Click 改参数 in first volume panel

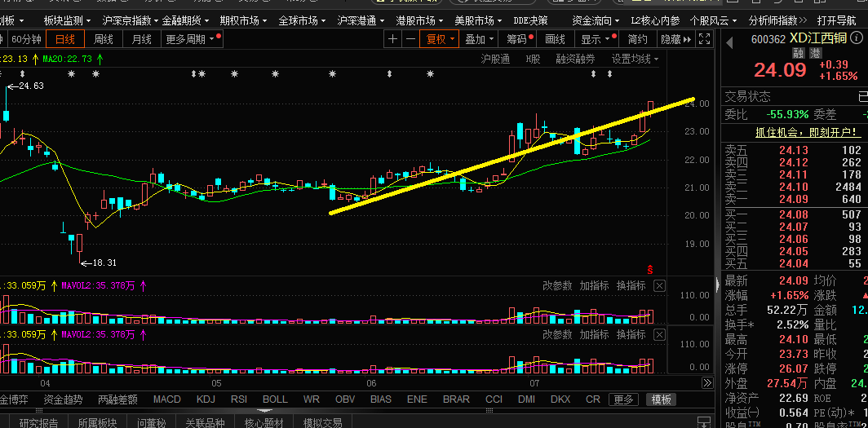557,286
